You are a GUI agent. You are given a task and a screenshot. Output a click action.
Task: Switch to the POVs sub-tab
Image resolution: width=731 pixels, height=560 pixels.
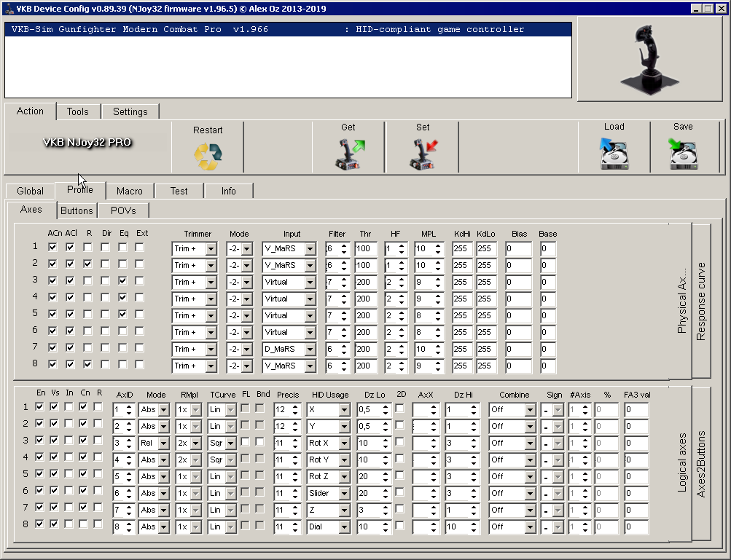coord(124,210)
